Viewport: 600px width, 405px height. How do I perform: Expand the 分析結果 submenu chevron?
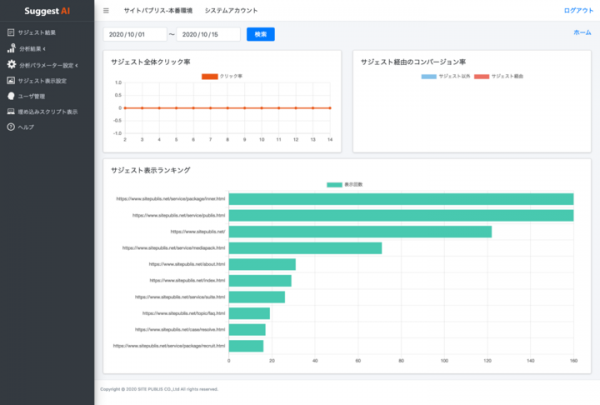44,49
